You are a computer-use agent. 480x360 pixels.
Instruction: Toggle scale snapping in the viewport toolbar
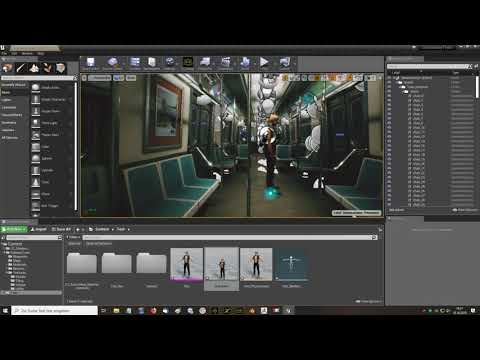pos(350,78)
